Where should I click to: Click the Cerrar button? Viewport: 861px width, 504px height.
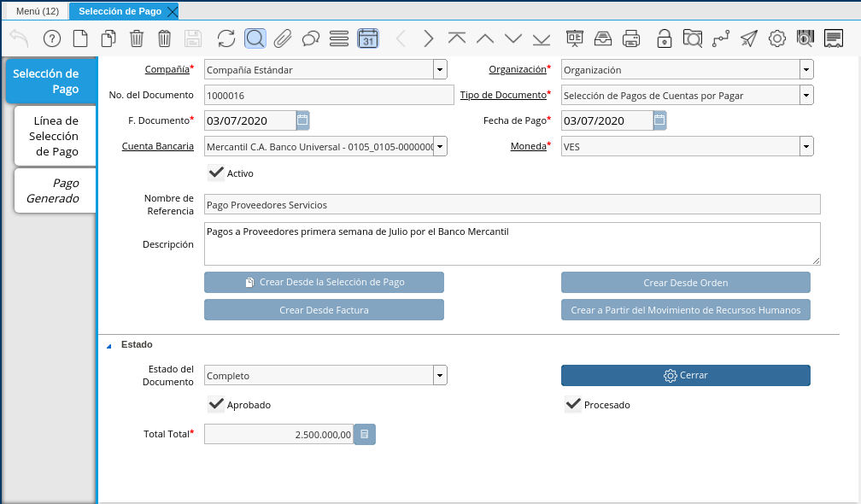pos(685,375)
